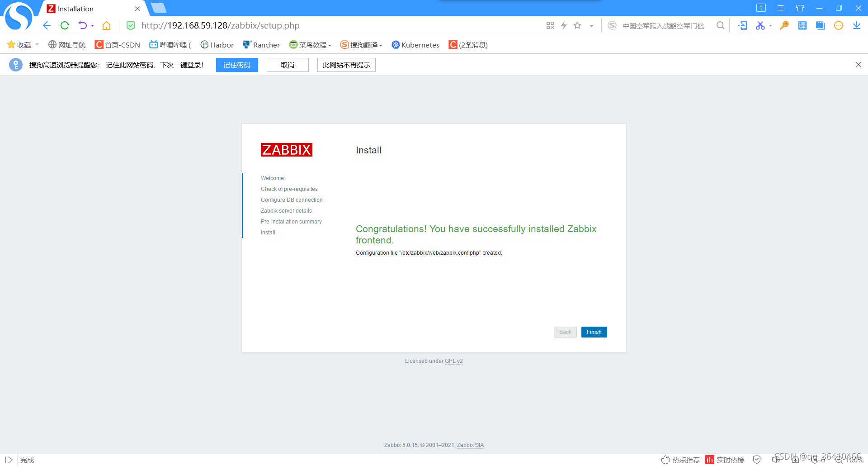Click the Finish button

[594, 332]
